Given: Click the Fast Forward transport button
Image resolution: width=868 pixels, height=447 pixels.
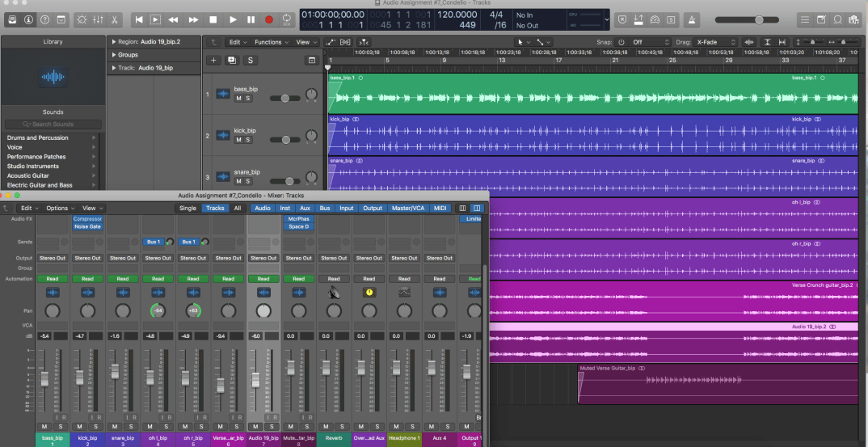Looking at the screenshot, I should pos(193,19).
